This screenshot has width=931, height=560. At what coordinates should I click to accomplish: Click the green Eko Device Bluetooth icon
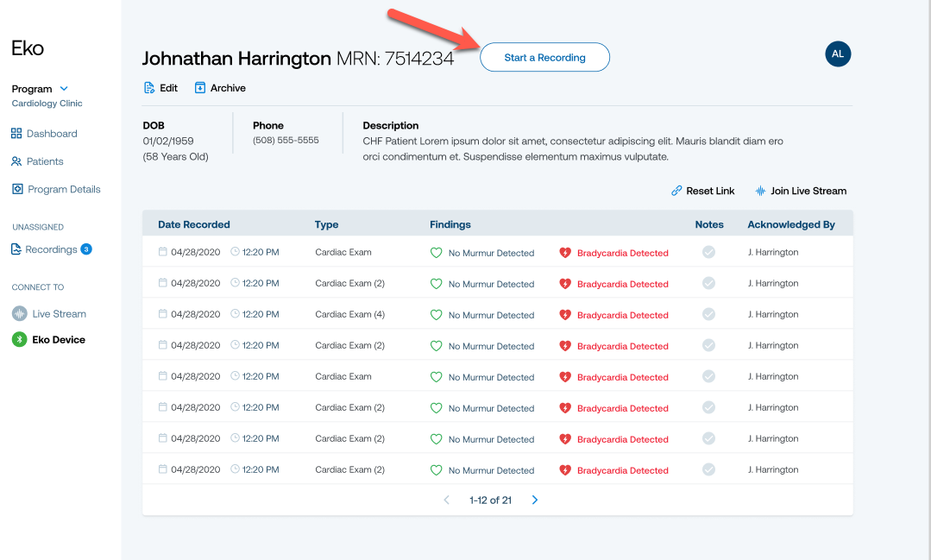coord(19,340)
